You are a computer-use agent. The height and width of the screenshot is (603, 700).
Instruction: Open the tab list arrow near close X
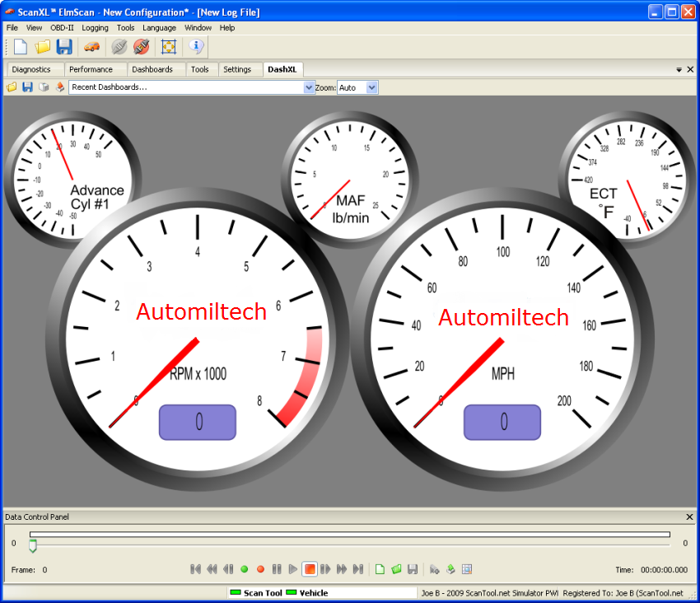(x=679, y=70)
